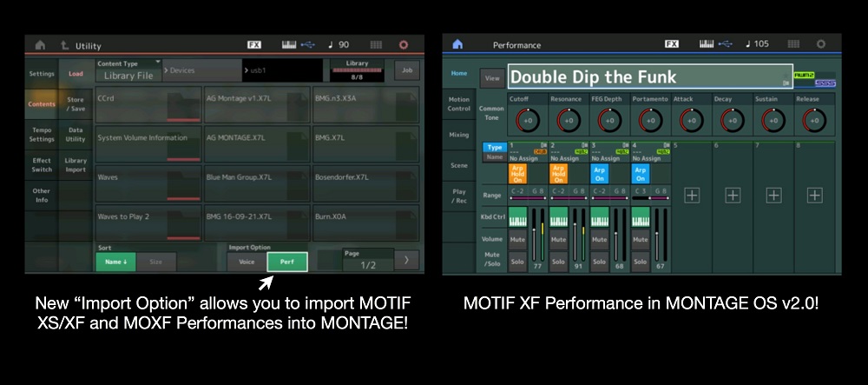The image size is (868, 385).
Task: Toggle Kbd Ctrl for part 4
Action: point(641,216)
